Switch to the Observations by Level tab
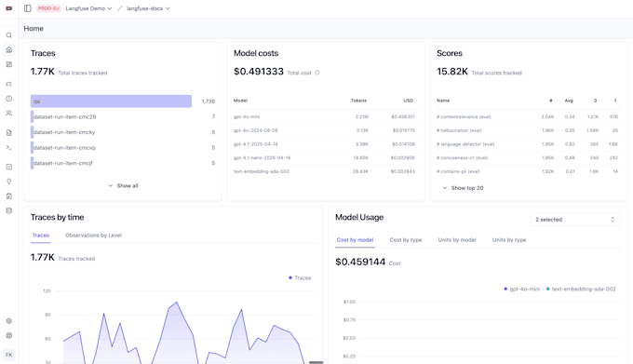633x364 pixels. 93,236
